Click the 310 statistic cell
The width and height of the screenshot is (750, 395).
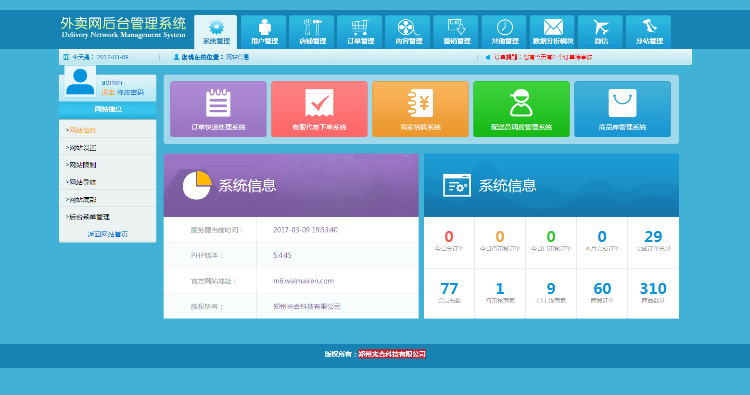[653, 294]
